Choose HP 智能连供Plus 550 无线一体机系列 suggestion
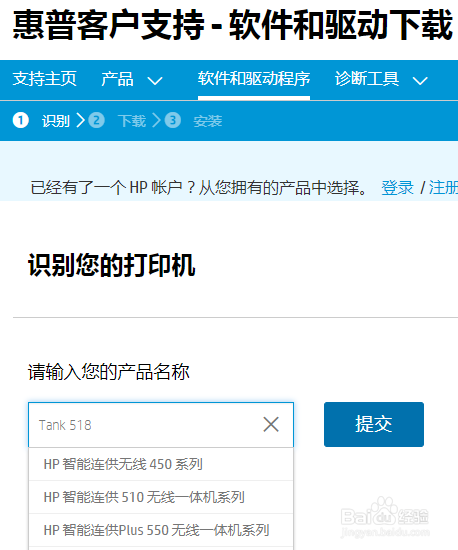Viewport: 458px width, 550px height. [161, 530]
